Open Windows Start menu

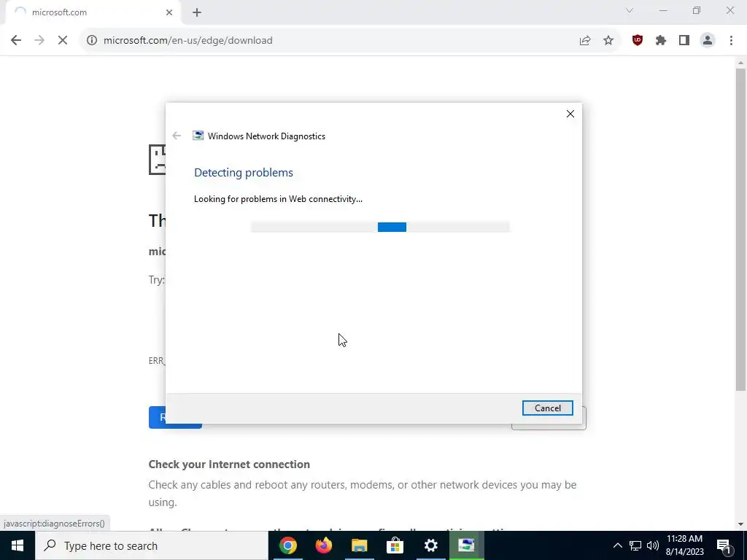click(18, 545)
